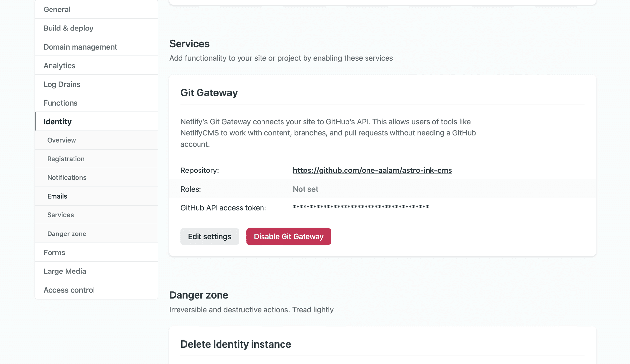Screen dimensions: 630x364
Task: Select the Identity sidebar section
Action: (x=96, y=121)
